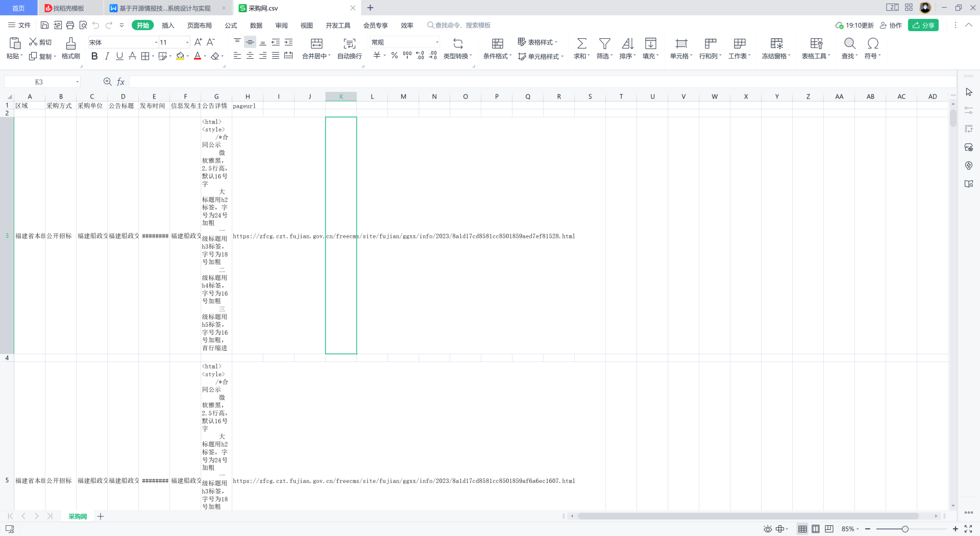
Task: Click the undo arrow icon
Action: pos(95,25)
